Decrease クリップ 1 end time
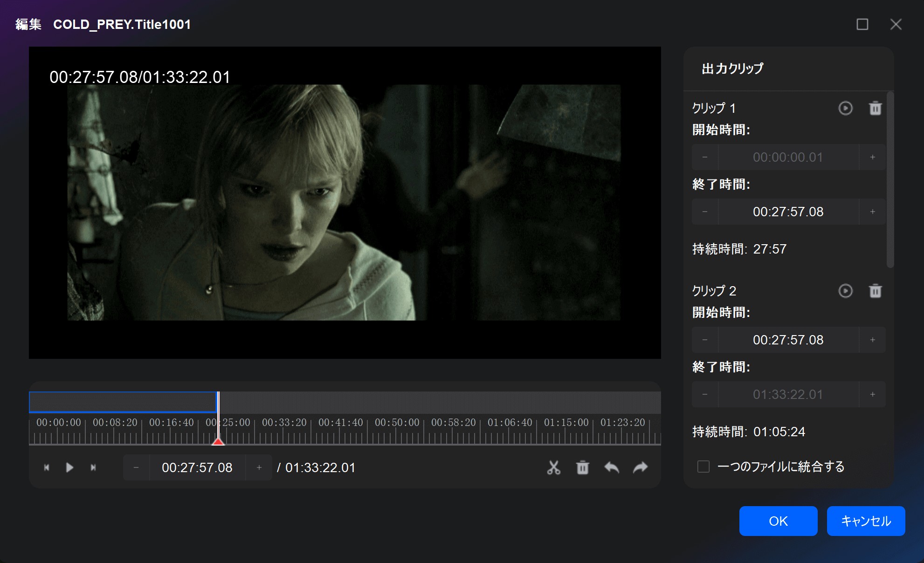Viewport: 924px width, 563px height. [705, 212]
